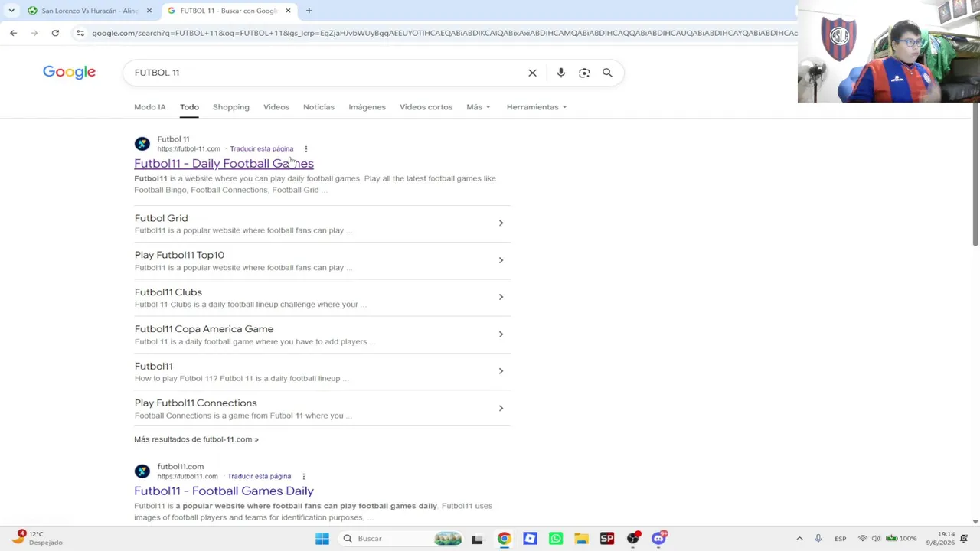Show hidden system tray icons
This screenshot has width=980, height=551.
click(799, 539)
